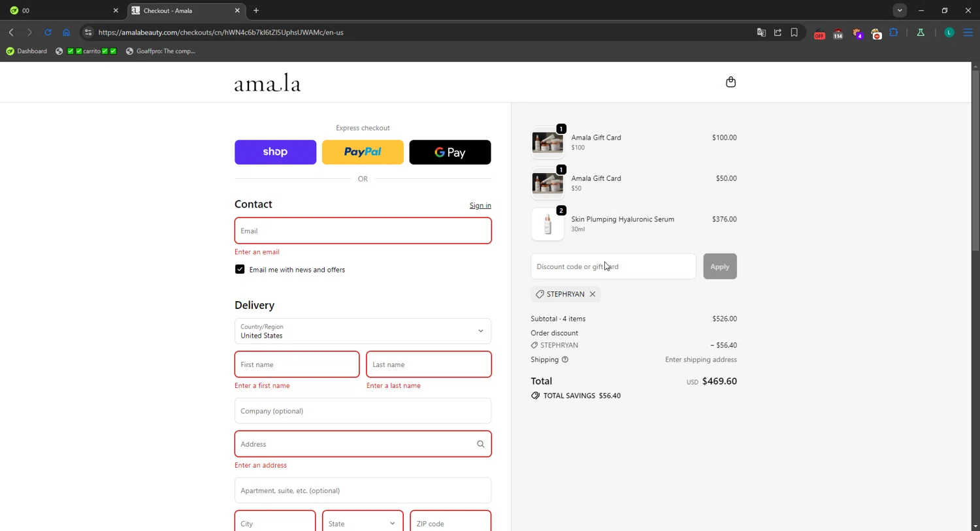
Task: Open the browser home page
Action: click(x=66, y=32)
